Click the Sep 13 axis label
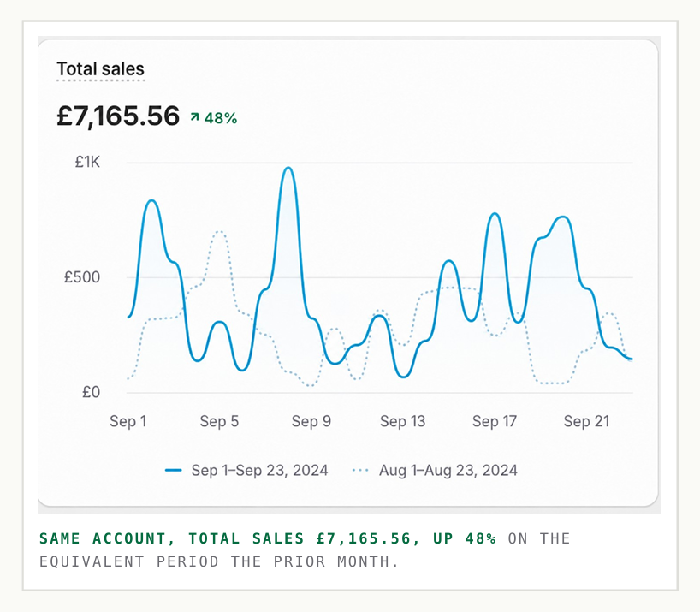700x612 pixels. 403,421
